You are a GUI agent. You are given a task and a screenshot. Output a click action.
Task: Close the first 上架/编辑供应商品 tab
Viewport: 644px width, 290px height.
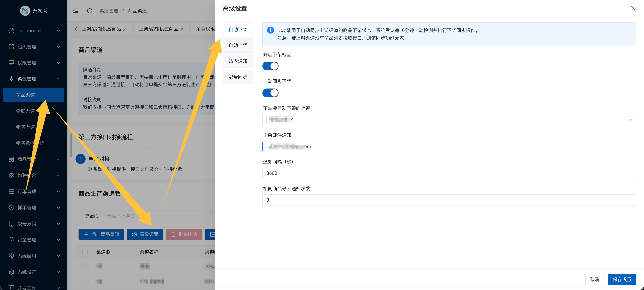125,29
